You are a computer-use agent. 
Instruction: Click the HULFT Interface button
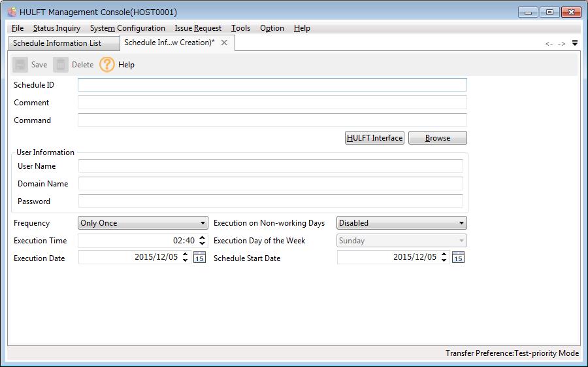(x=374, y=138)
